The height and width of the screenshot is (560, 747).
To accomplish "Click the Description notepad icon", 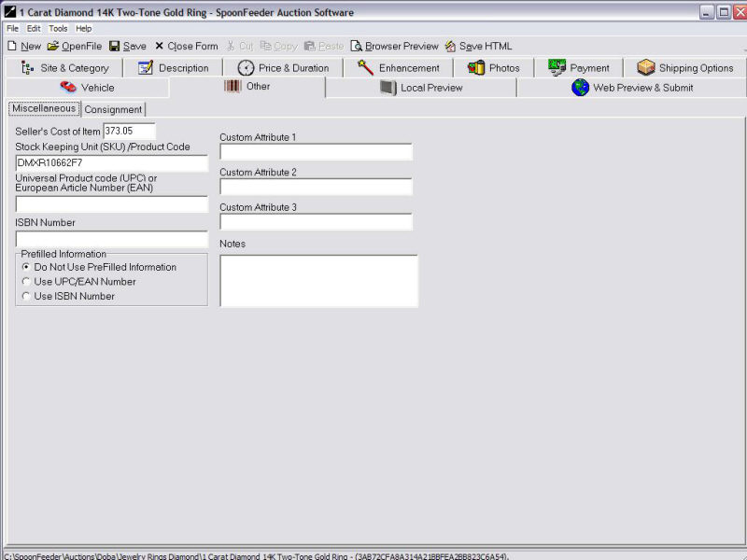I will point(146,67).
